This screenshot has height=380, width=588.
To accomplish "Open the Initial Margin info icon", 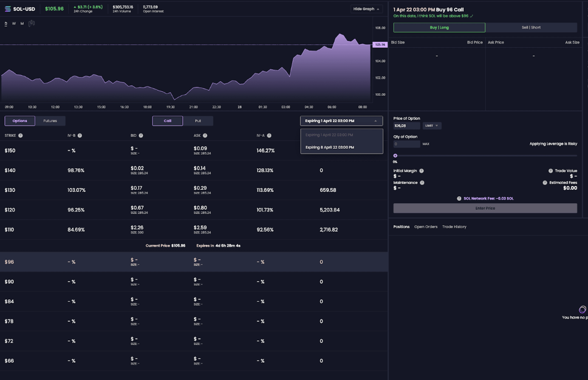I will click(x=421, y=171).
